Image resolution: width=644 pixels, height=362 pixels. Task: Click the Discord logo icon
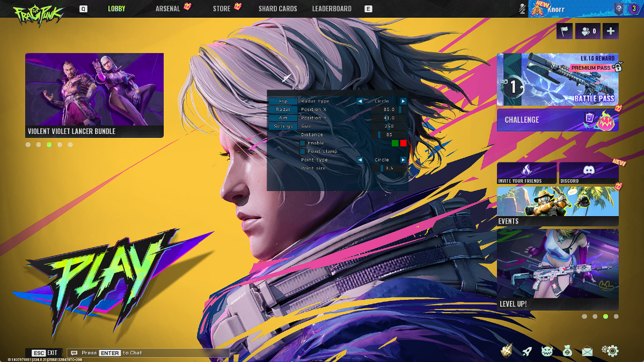click(x=589, y=170)
